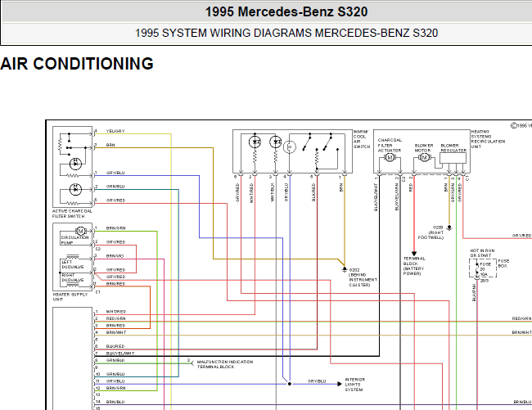Click the 'HEATER SUPPLY UNIT' label
This screenshot has width=532, height=410.
70,297
